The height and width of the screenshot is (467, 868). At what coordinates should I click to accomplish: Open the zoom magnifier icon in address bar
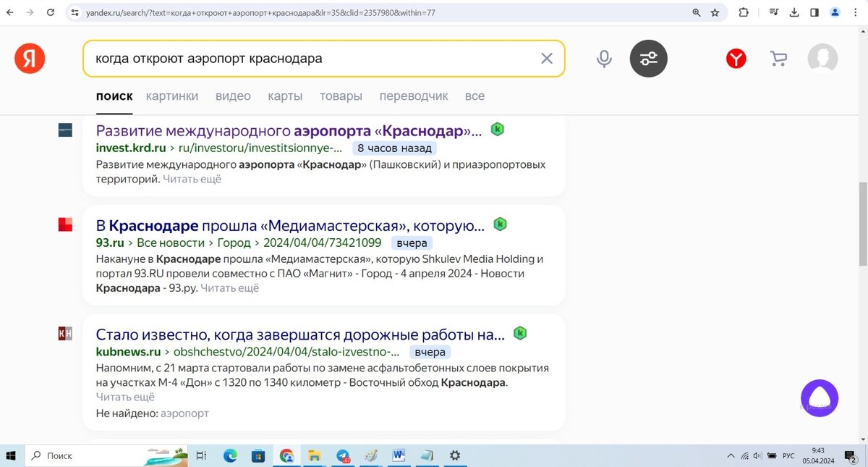pos(697,12)
